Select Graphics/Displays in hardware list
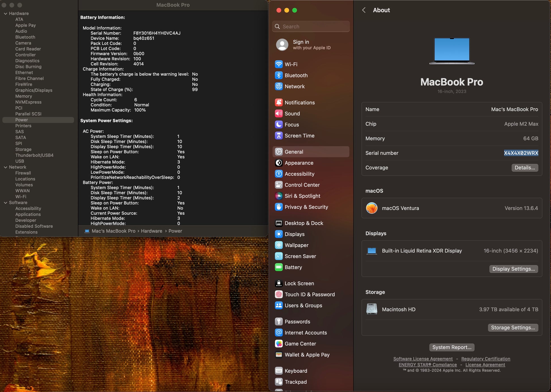 click(x=34, y=90)
